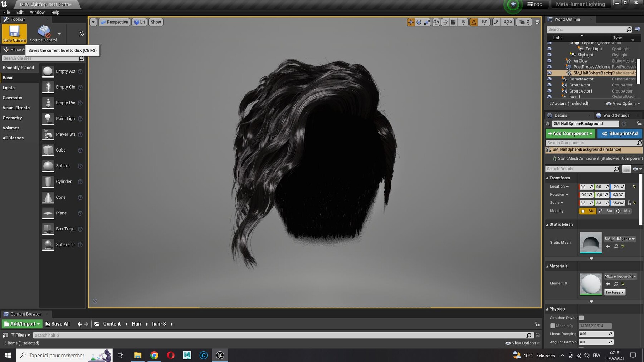The image size is (644, 362).
Task: Toggle world coordinate system globe icon
Action: pos(436,22)
